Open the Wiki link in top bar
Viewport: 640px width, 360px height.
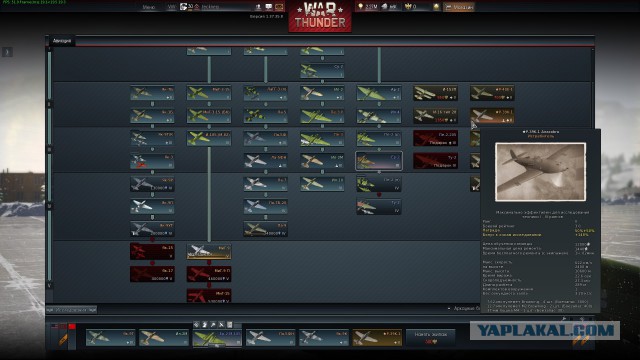[x=172, y=7]
